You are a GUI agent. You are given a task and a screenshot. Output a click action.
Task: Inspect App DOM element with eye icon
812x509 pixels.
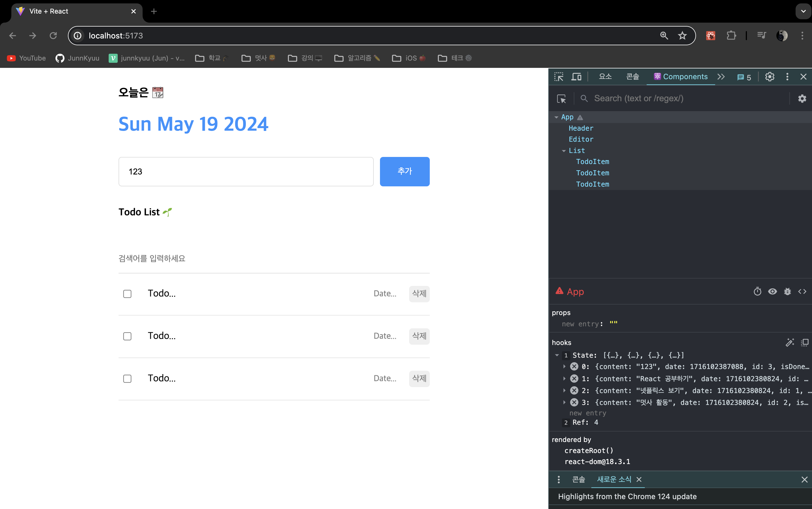coord(772,292)
